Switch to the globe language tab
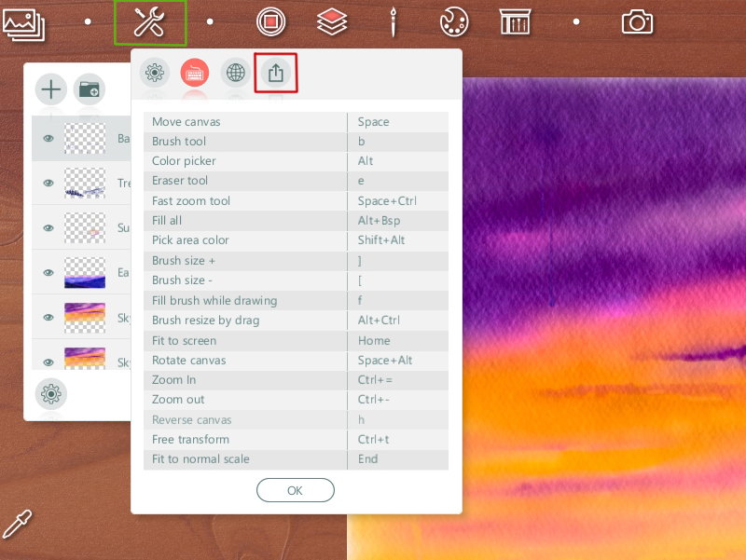 [236, 73]
